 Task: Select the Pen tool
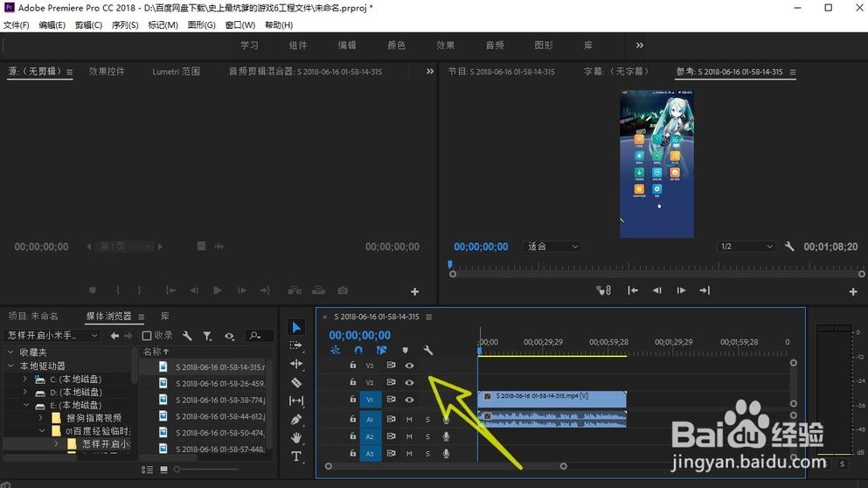(296, 420)
